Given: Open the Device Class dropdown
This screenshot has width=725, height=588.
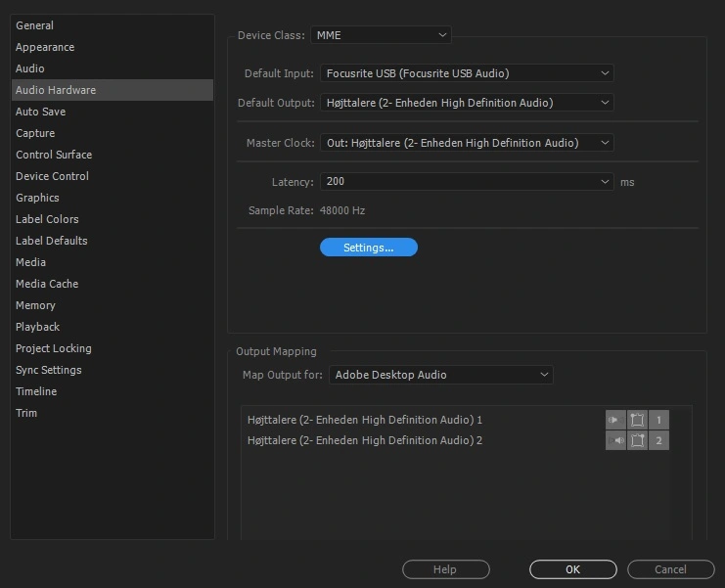Looking at the screenshot, I should (x=380, y=35).
